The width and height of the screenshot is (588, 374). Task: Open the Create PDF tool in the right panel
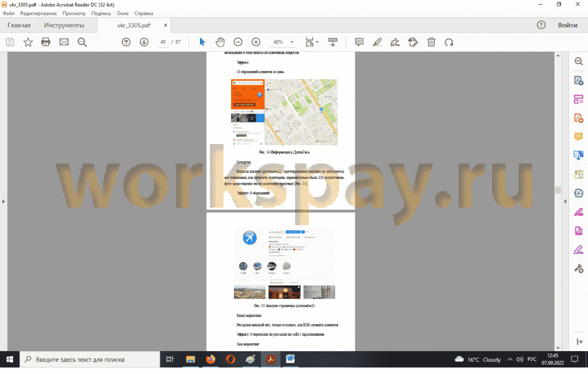click(x=579, y=118)
